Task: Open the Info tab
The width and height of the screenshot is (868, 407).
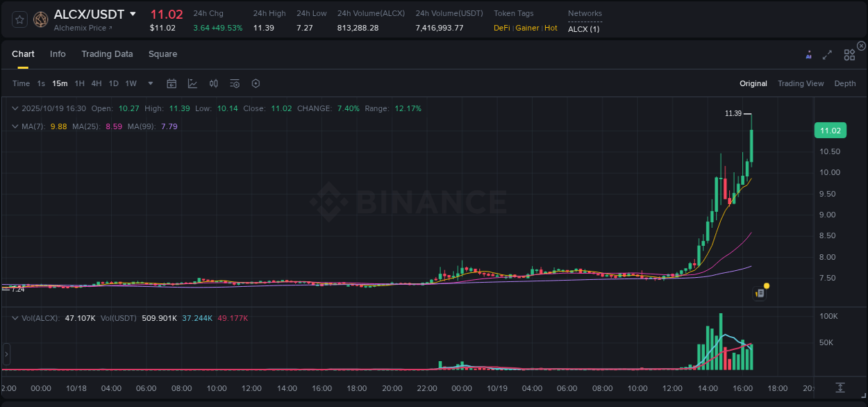Action: click(58, 53)
